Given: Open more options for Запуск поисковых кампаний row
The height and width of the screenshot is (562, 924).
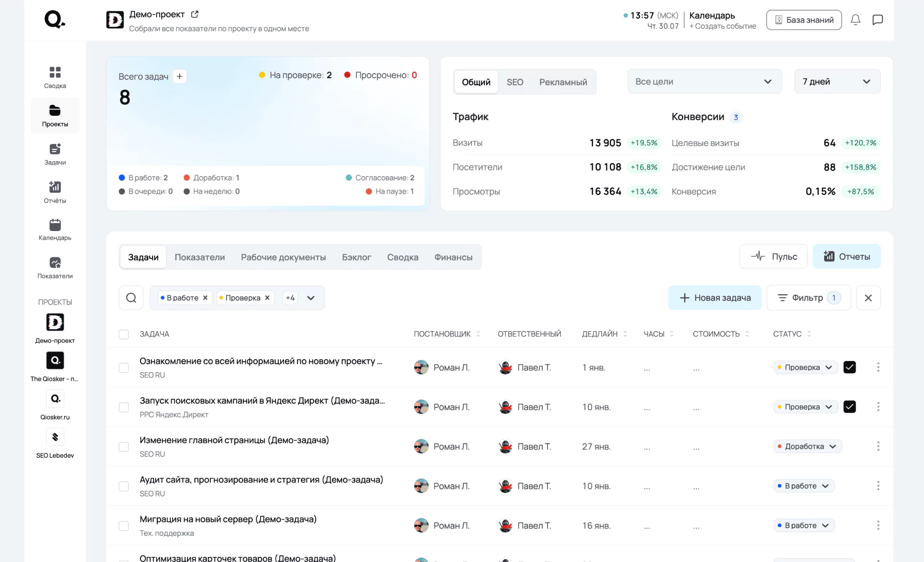Looking at the screenshot, I should (x=878, y=407).
